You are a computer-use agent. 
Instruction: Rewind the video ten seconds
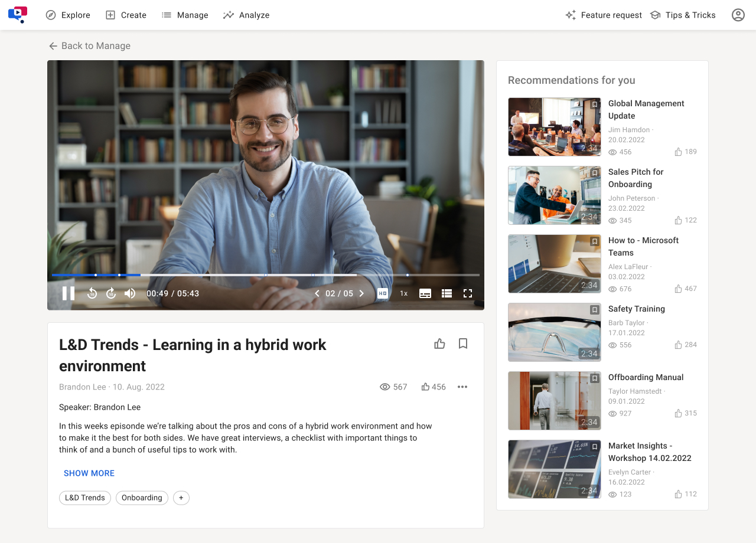[x=92, y=293]
